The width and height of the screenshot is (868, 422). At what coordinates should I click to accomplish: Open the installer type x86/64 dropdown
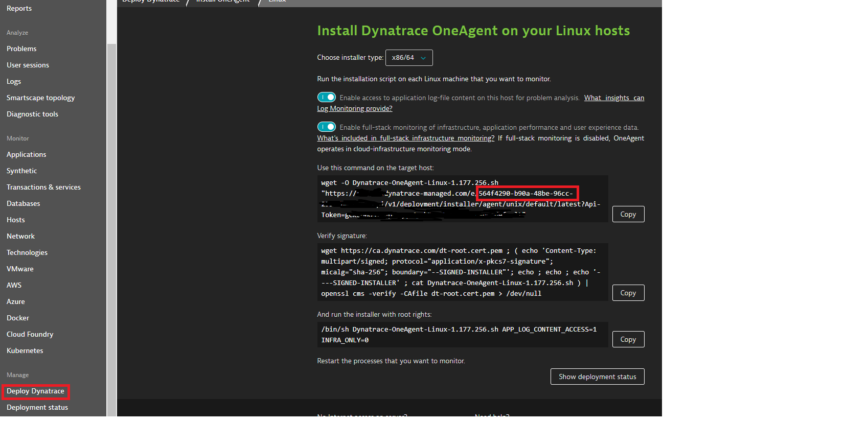coord(408,58)
